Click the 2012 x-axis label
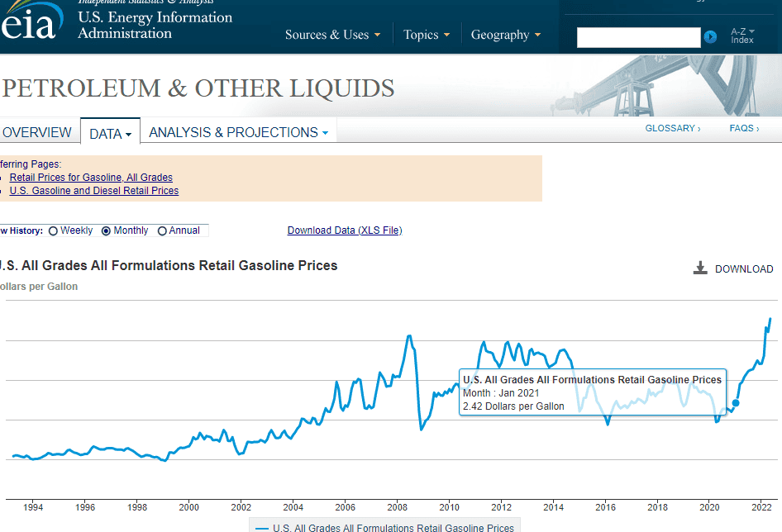This screenshot has width=782, height=532. [x=501, y=507]
